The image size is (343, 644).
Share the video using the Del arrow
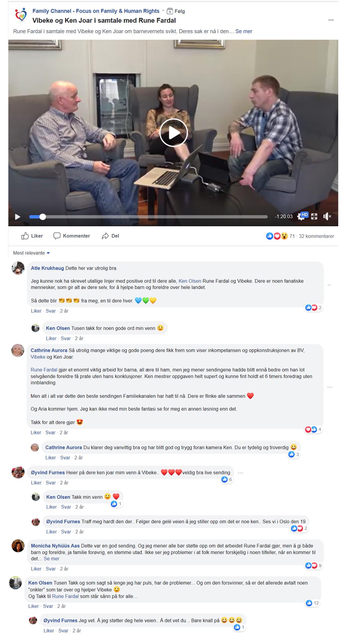110,236
